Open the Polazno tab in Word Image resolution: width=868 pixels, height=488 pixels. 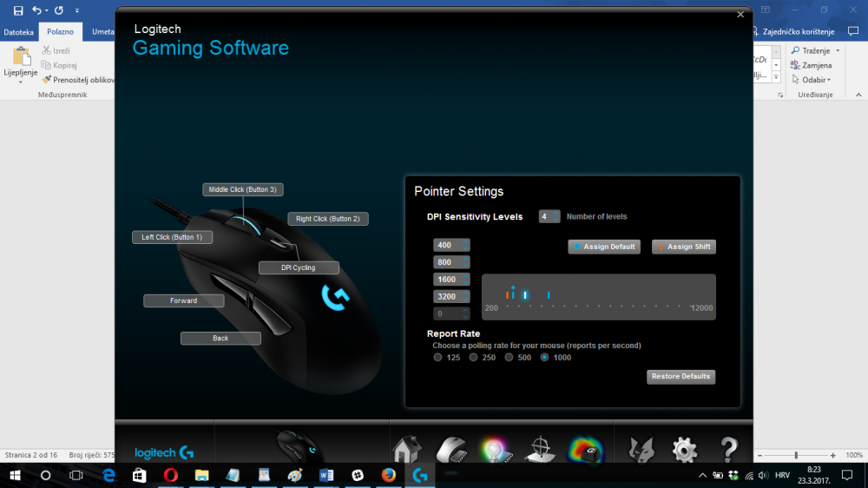pos(61,32)
